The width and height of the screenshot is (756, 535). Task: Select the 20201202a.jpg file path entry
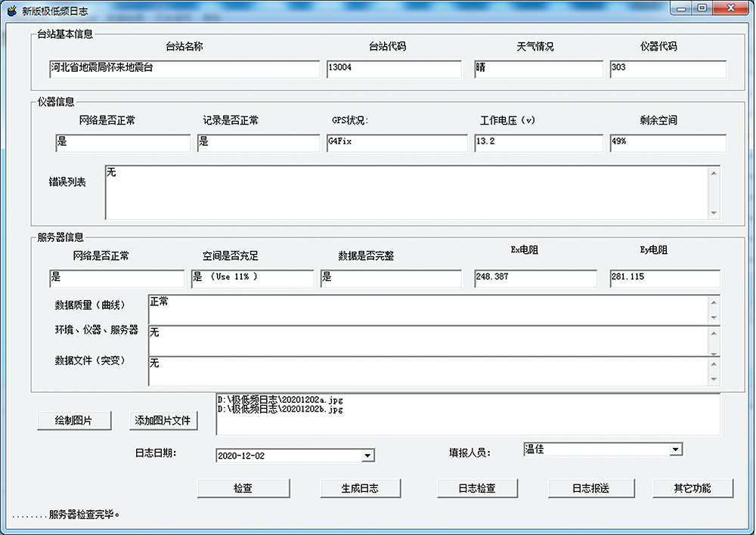pyautogui.click(x=280, y=399)
